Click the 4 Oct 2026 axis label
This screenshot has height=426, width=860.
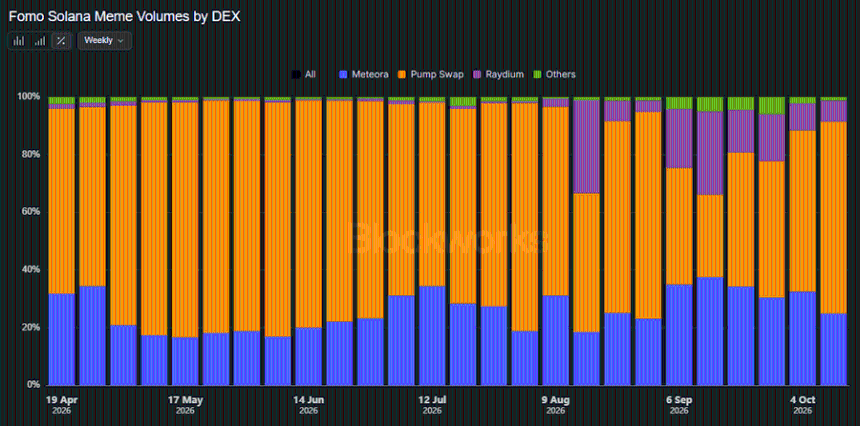(x=802, y=405)
